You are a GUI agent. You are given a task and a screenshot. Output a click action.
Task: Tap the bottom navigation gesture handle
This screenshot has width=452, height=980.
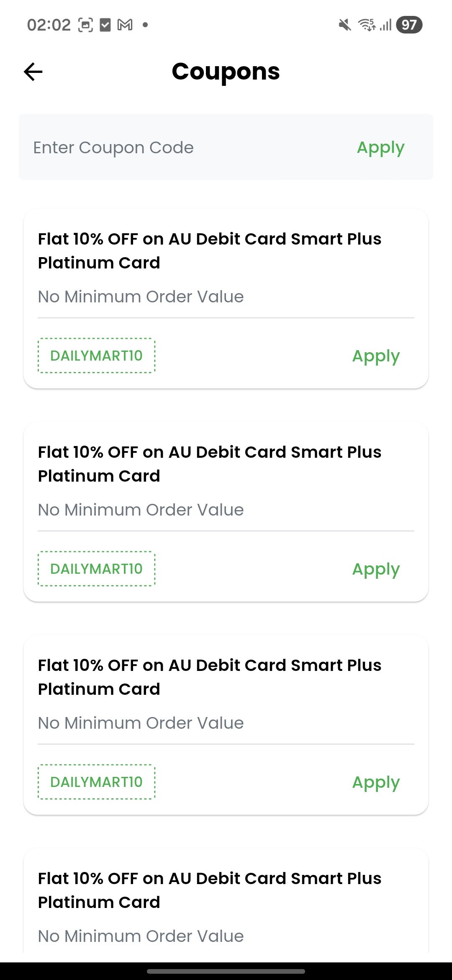(226, 971)
